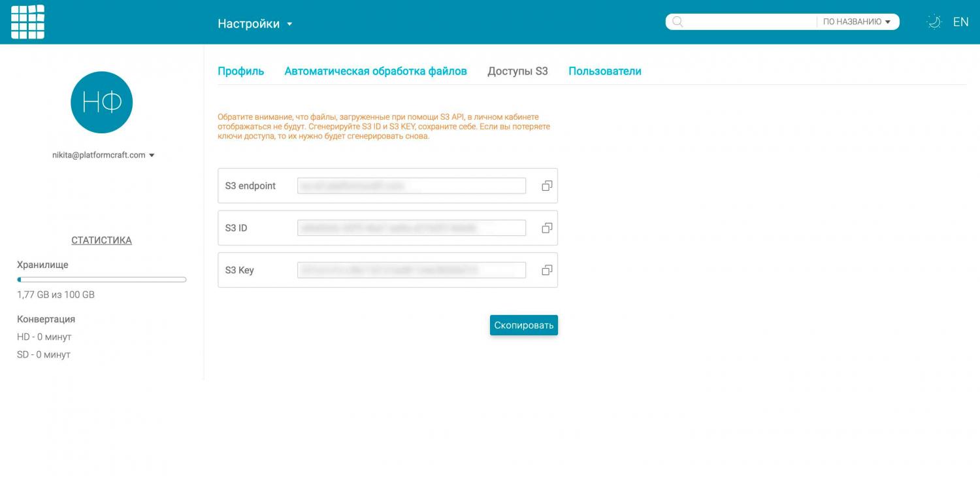This screenshot has height=485, width=980.
Task: Click the grid logo icon in header
Action: pyautogui.click(x=27, y=22)
